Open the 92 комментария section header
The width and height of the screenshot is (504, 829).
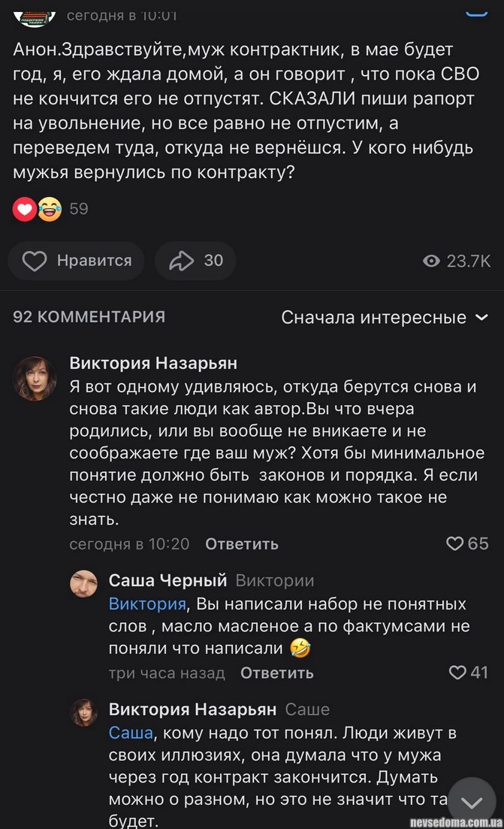89,317
